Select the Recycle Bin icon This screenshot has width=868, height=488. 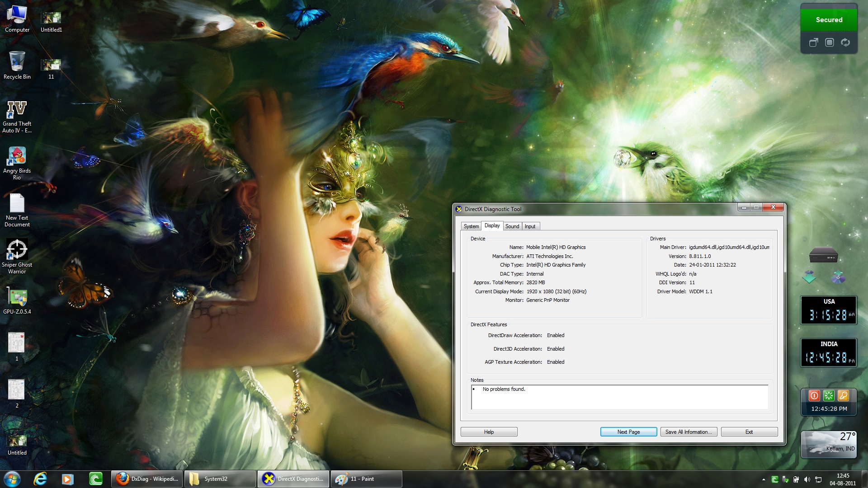(x=17, y=66)
